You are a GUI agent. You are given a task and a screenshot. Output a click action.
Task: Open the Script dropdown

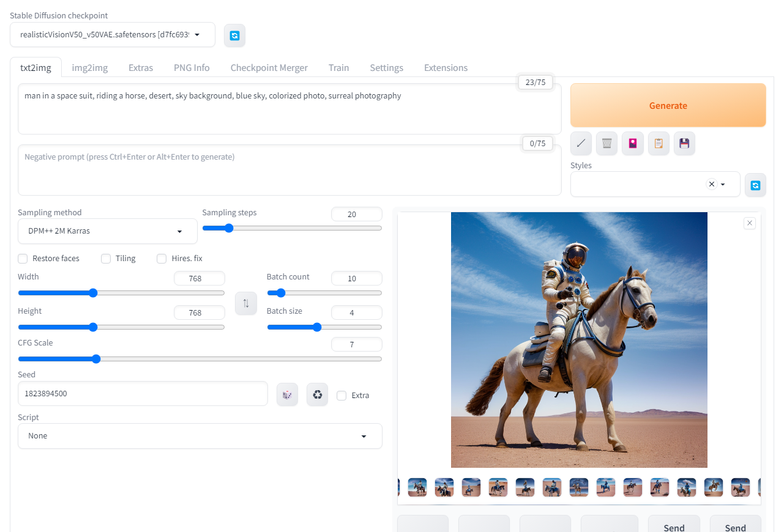(200, 436)
